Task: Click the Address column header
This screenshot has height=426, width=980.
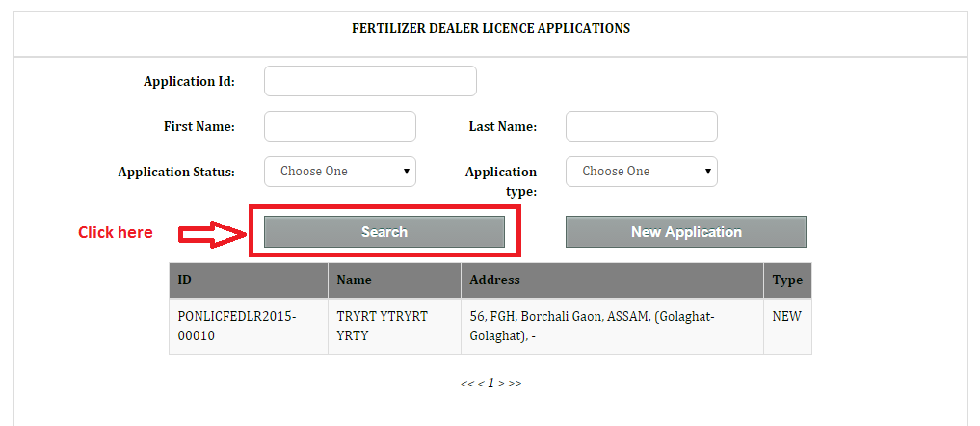Action: [x=612, y=280]
